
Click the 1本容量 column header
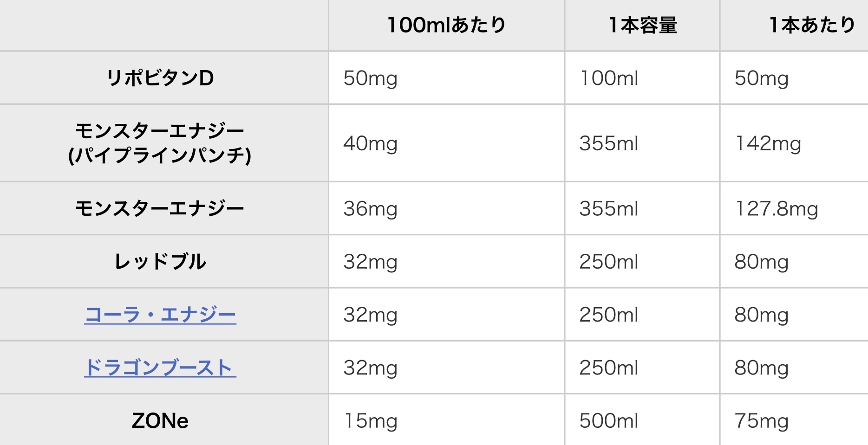(642, 25)
